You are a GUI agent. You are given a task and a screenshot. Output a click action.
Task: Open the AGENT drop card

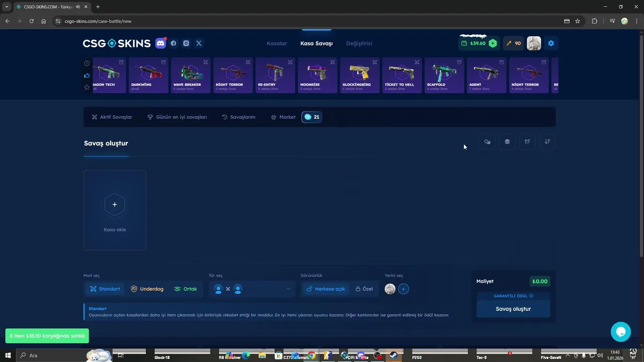click(487, 75)
